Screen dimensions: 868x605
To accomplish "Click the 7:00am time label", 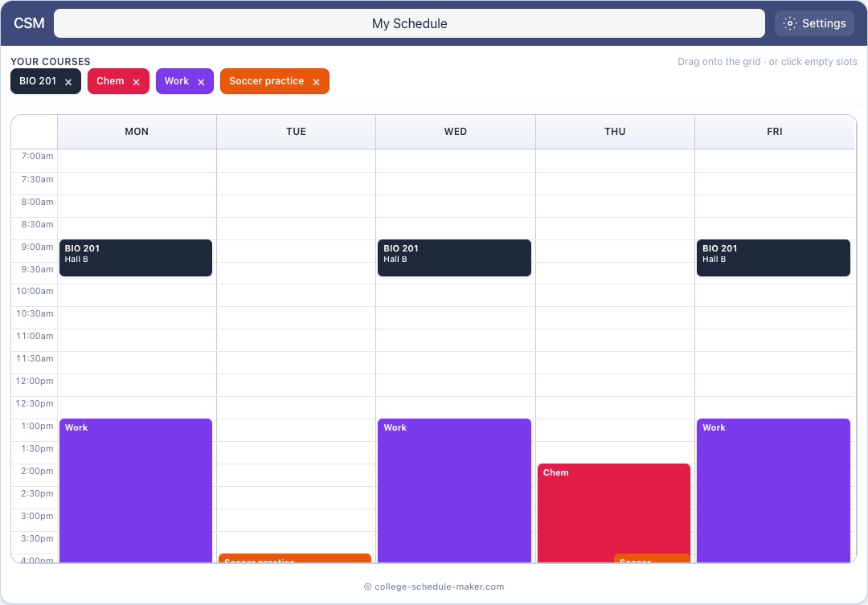I will pos(37,156).
